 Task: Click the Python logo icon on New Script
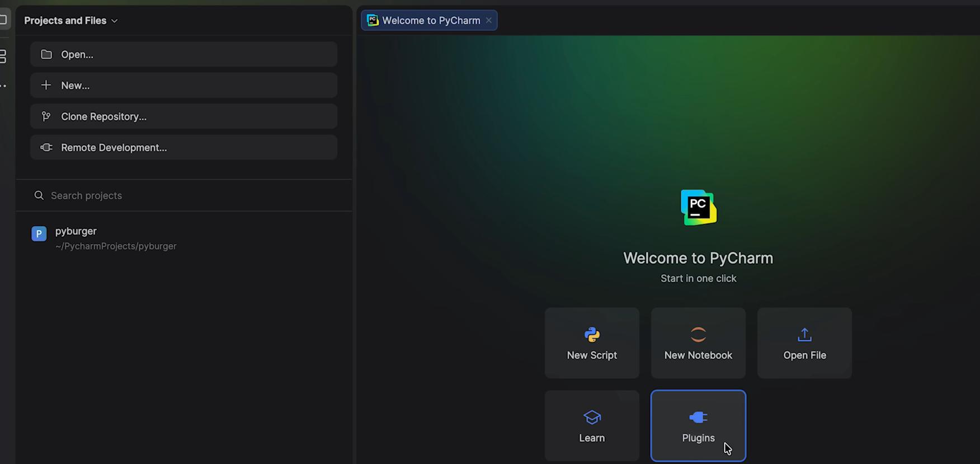coord(592,335)
